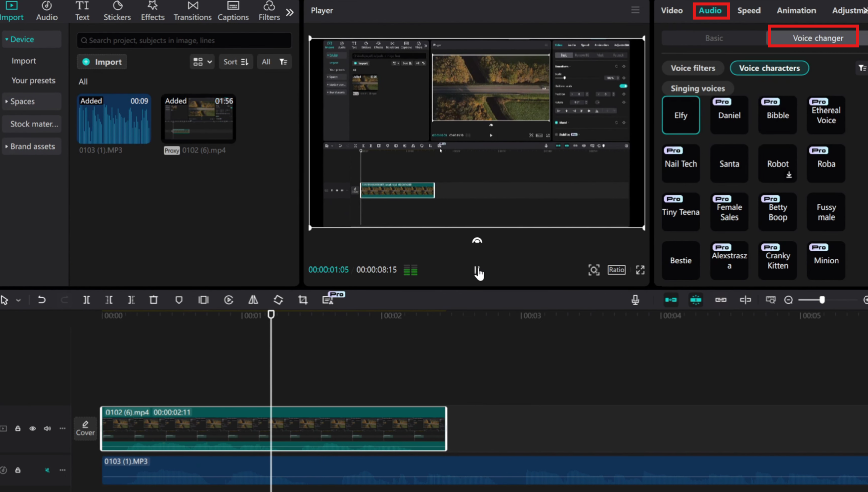Select the split clip tool

pyautogui.click(x=86, y=300)
